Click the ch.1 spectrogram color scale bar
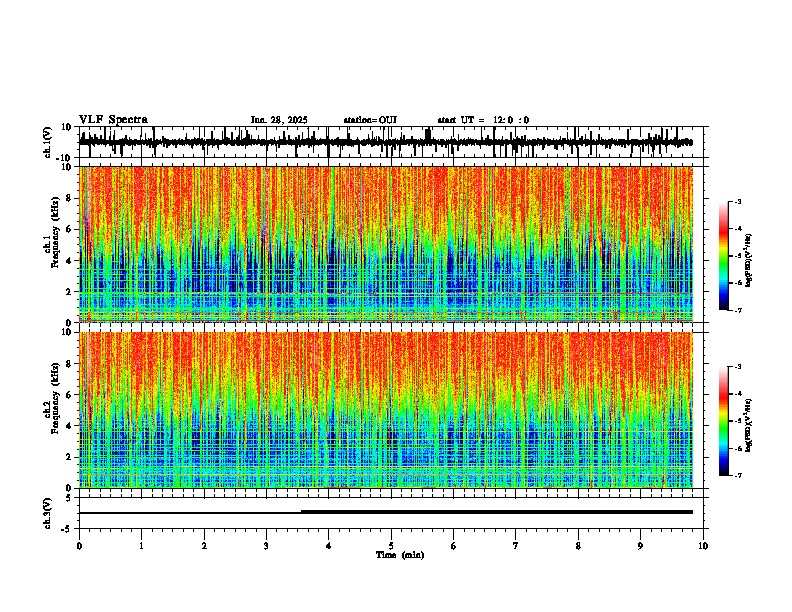Image resolution: width=792 pixels, height=612 pixels. [x=724, y=256]
